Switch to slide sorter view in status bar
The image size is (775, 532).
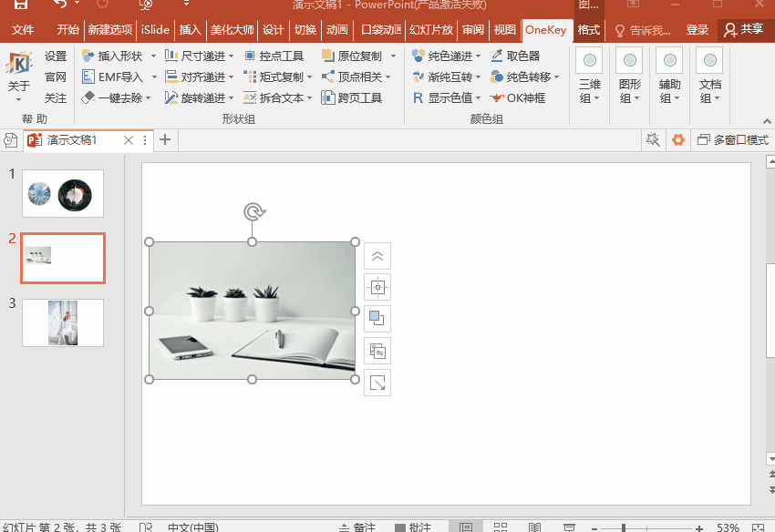pyautogui.click(x=499, y=527)
